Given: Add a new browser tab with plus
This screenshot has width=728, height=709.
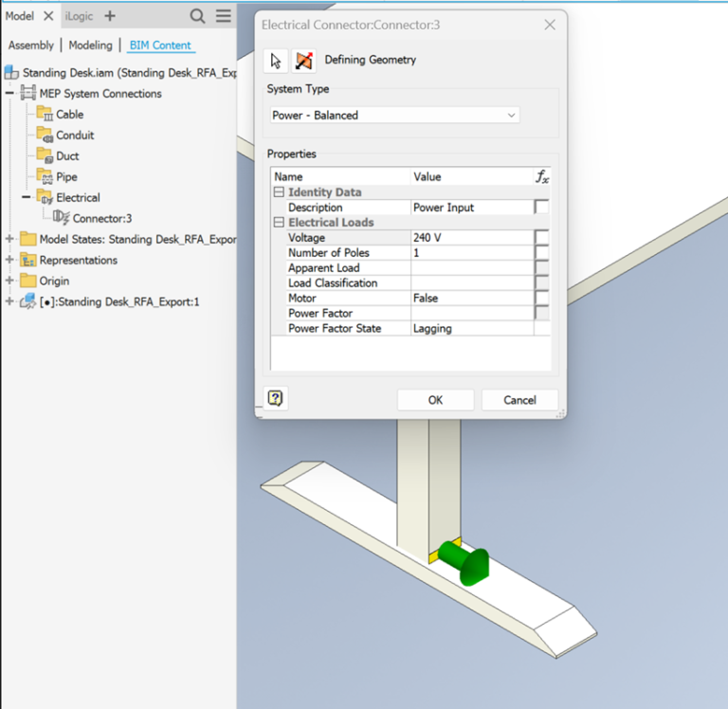Looking at the screenshot, I should pyautogui.click(x=110, y=16).
